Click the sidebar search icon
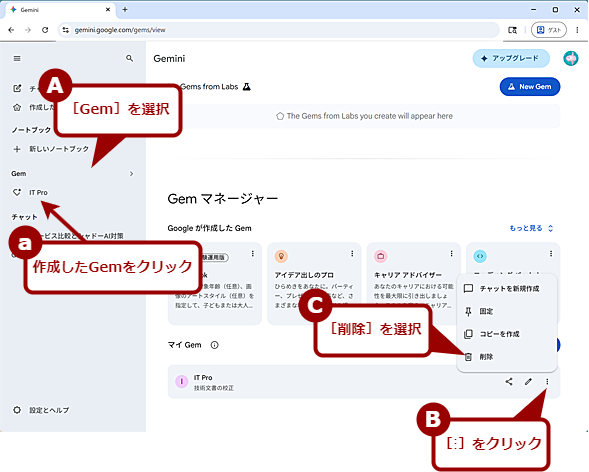This screenshot has height=472, width=589. (x=130, y=58)
